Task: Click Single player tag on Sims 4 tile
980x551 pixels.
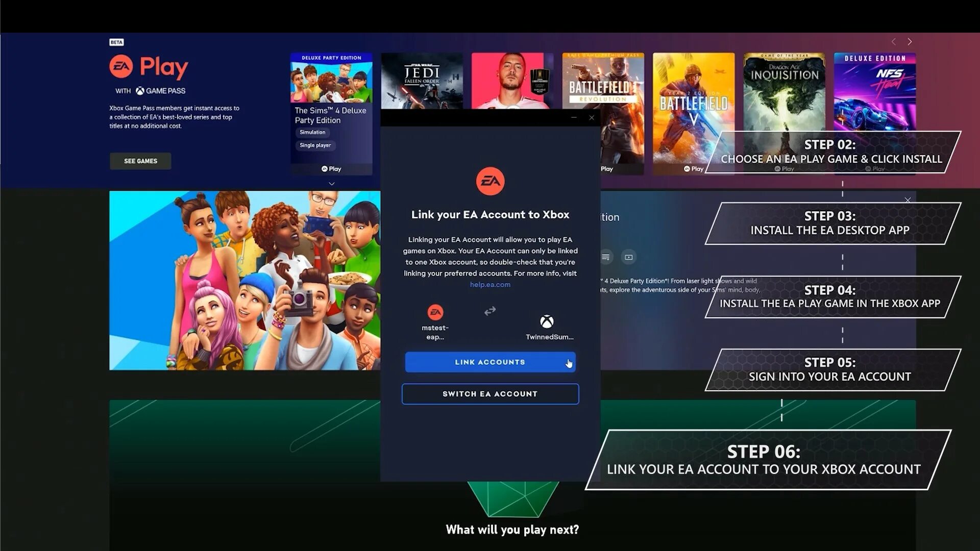Action: tap(314, 145)
